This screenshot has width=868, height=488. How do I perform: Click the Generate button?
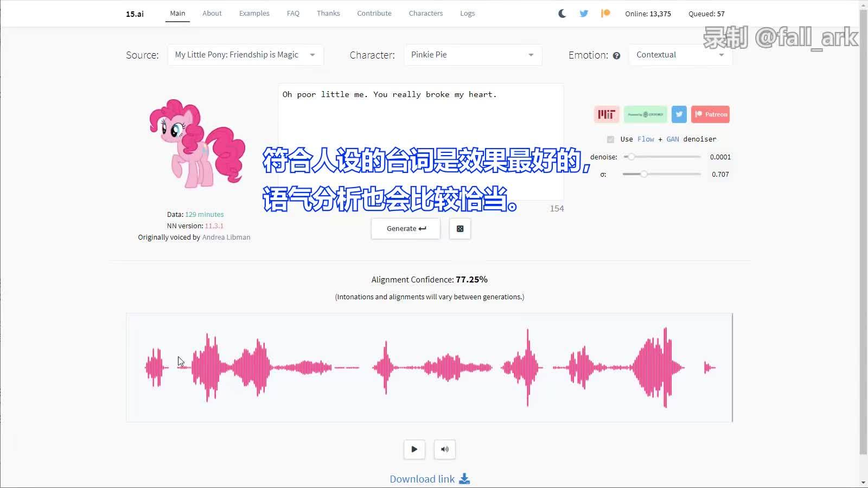point(406,229)
